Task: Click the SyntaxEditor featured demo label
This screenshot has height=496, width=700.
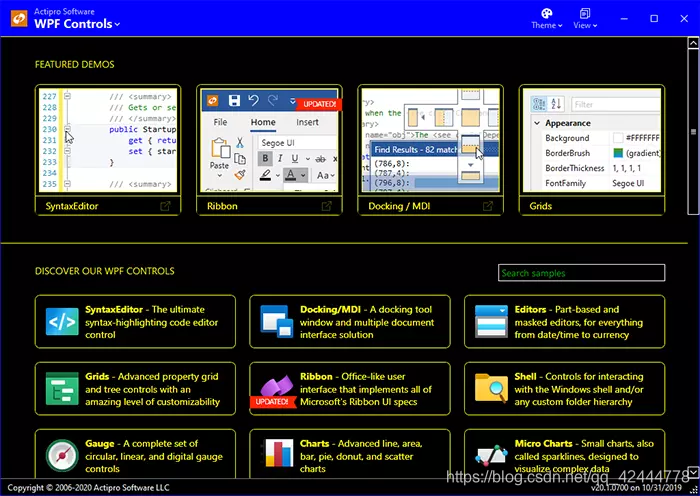Action: (71, 206)
